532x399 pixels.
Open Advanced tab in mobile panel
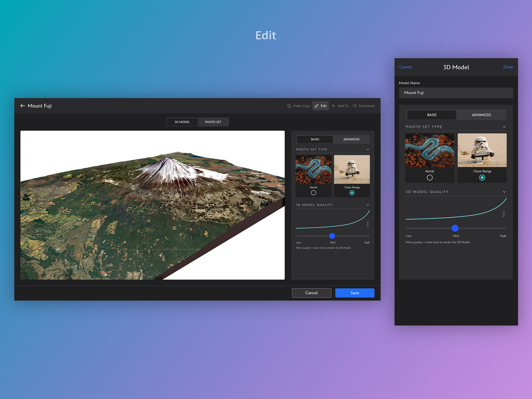[481, 115]
